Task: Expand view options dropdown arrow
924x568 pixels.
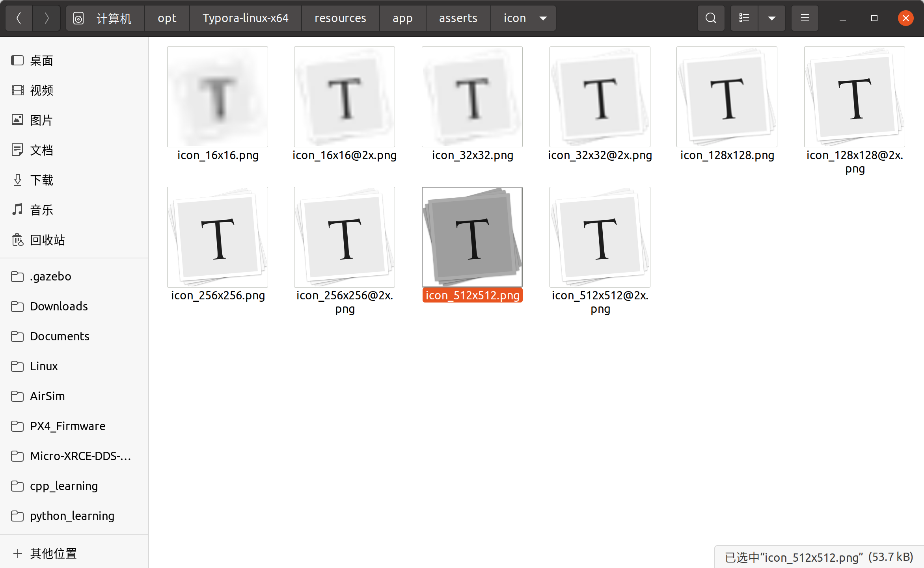Action: click(x=771, y=18)
